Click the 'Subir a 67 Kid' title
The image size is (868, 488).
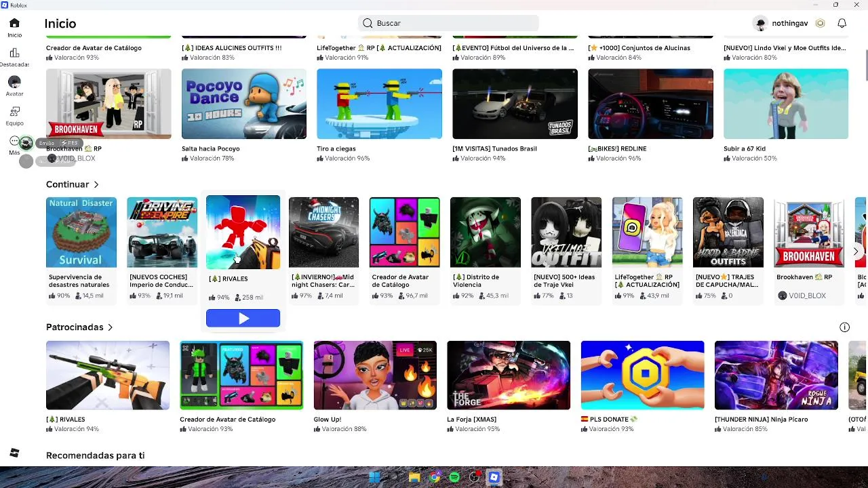point(745,148)
